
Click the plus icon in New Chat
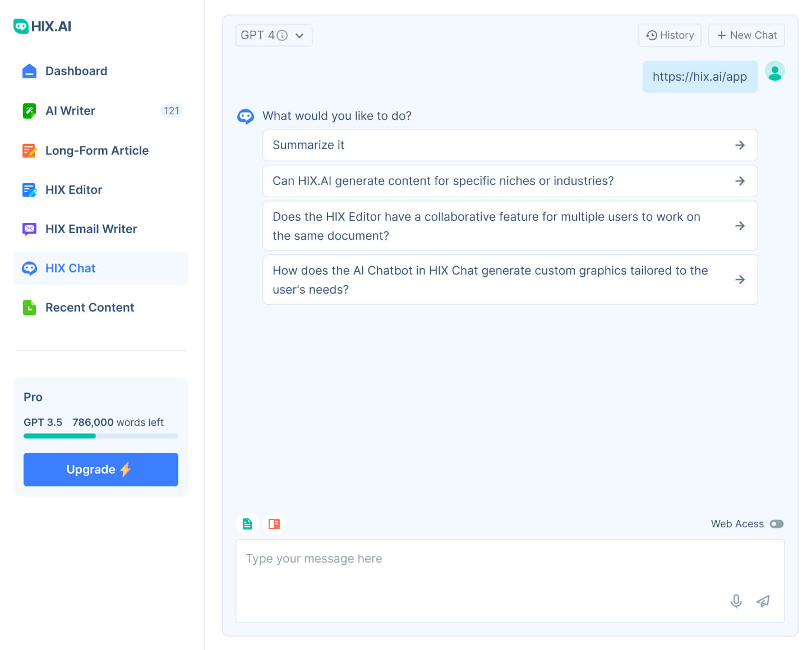tap(722, 35)
